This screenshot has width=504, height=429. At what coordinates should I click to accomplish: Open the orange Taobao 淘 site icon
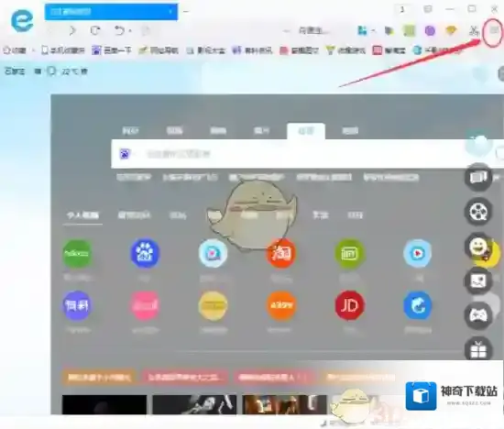coord(281,253)
